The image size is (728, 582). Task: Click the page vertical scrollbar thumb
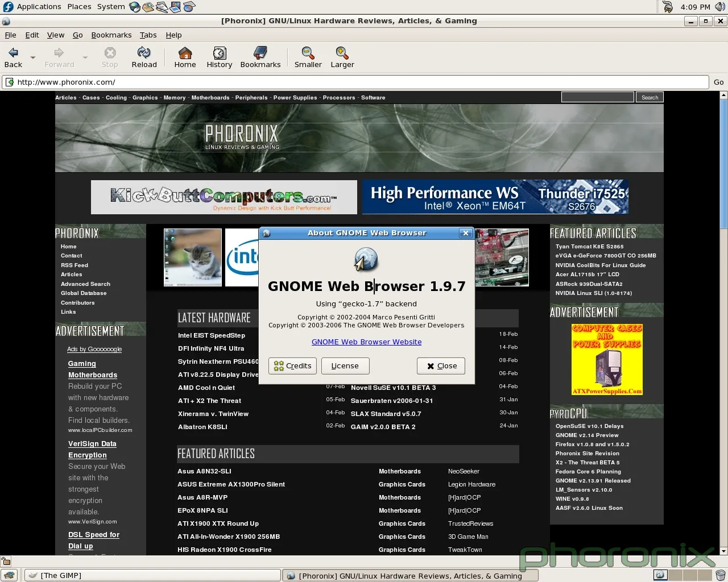(723, 164)
